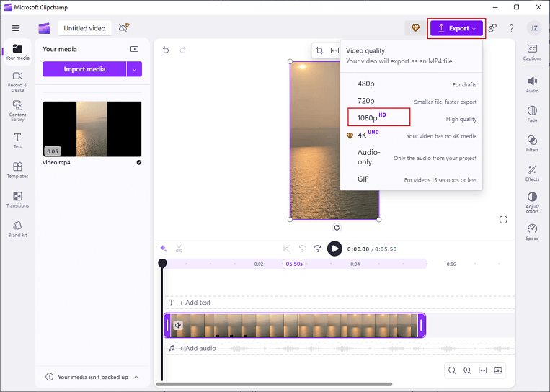Click the 0:04 mark on timeline ruler
The width and height of the screenshot is (550, 392).
pos(355,264)
